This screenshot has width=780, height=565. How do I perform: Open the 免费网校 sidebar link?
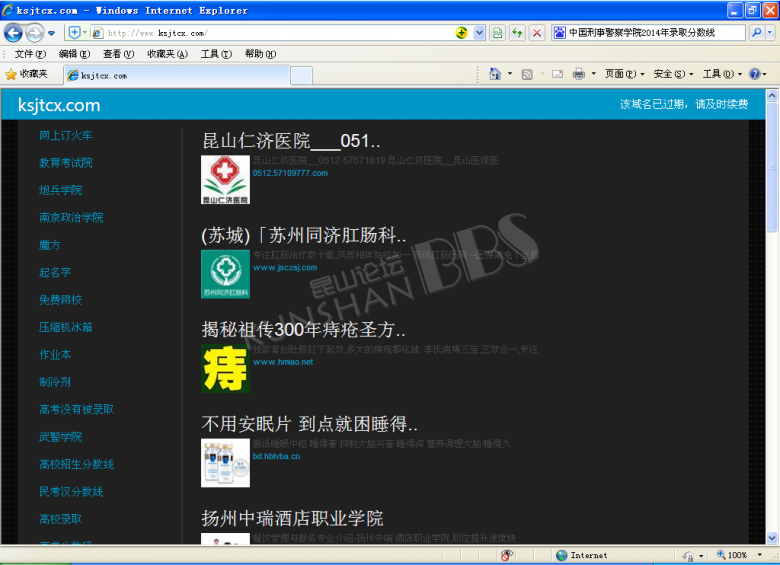(x=60, y=300)
